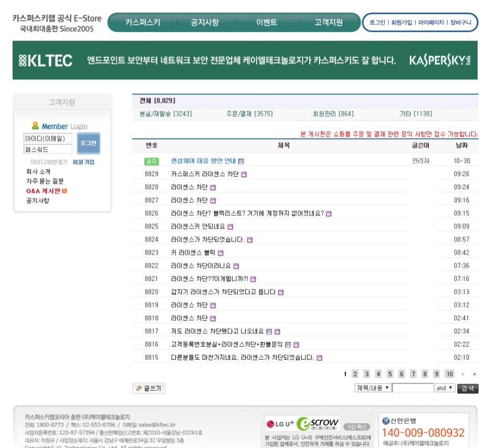
Task: Click lock icon on post 8816
Action: pos(297,345)
